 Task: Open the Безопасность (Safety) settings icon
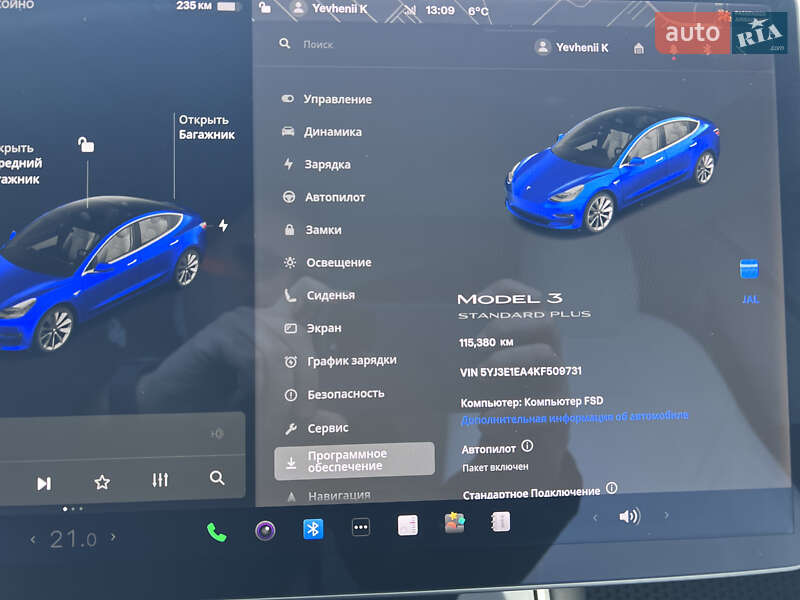[287, 393]
